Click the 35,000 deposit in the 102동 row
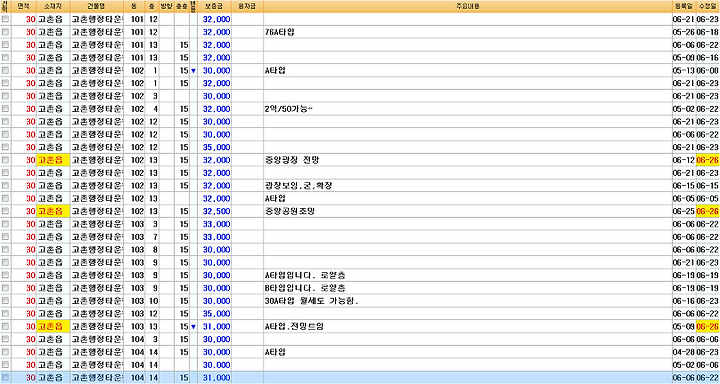 217,147
